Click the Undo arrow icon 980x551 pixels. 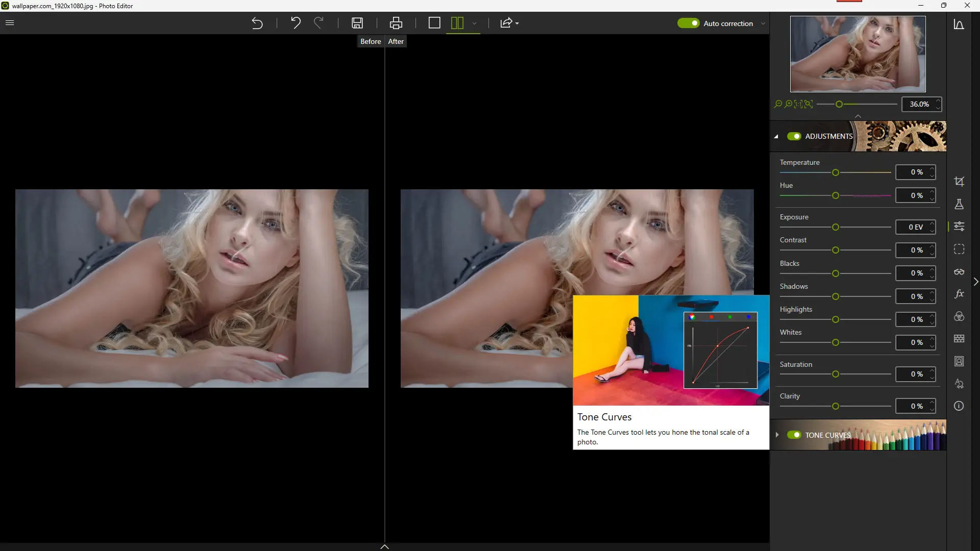[x=296, y=23]
